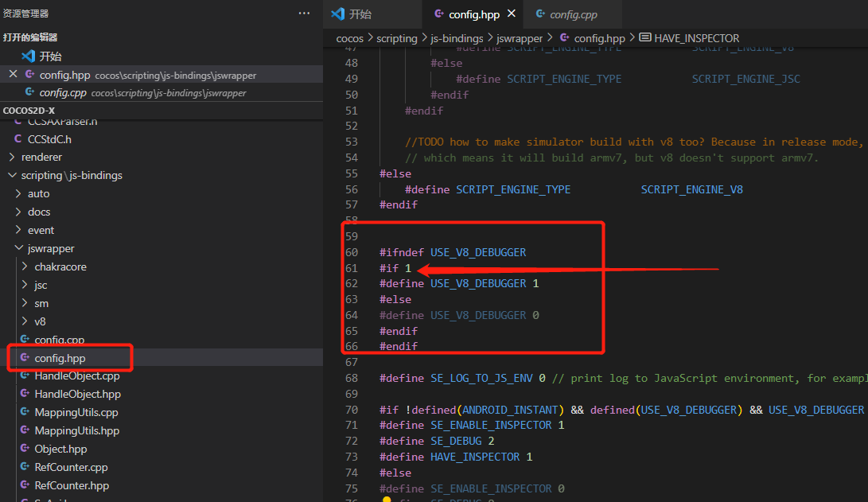The height and width of the screenshot is (502, 868).
Task: Close config.hpp editor tab
Action: click(x=512, y=14)
